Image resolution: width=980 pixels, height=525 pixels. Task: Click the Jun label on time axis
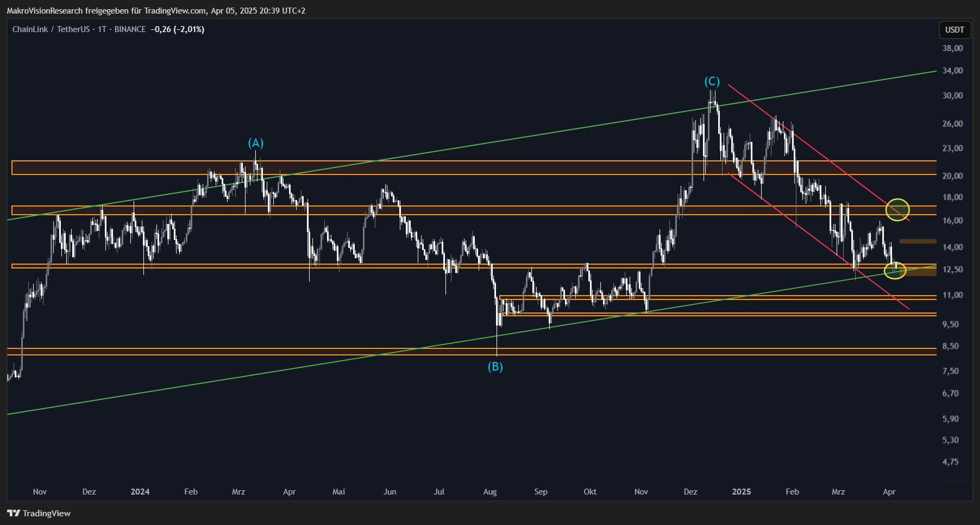[390, 491]
